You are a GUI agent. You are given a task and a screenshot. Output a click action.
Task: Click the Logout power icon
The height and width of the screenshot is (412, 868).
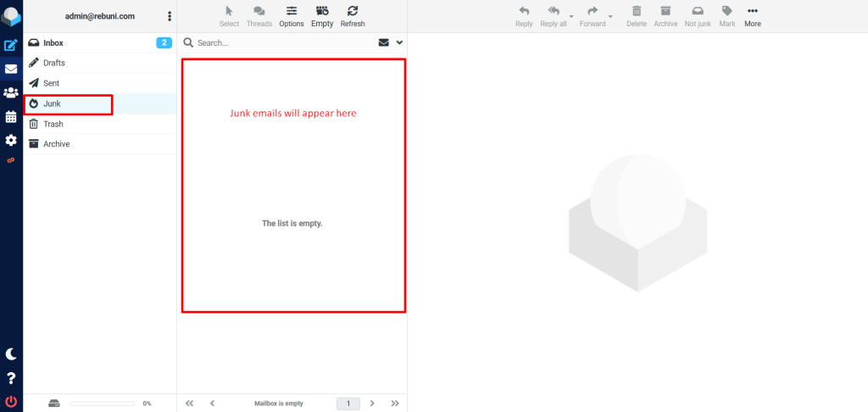[11, 401]
